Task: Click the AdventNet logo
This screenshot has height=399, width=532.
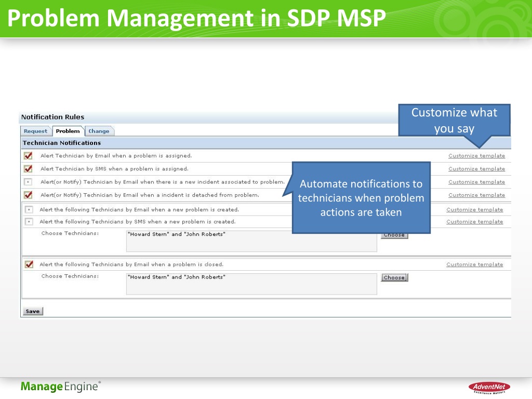Action: tap(489, 388)
